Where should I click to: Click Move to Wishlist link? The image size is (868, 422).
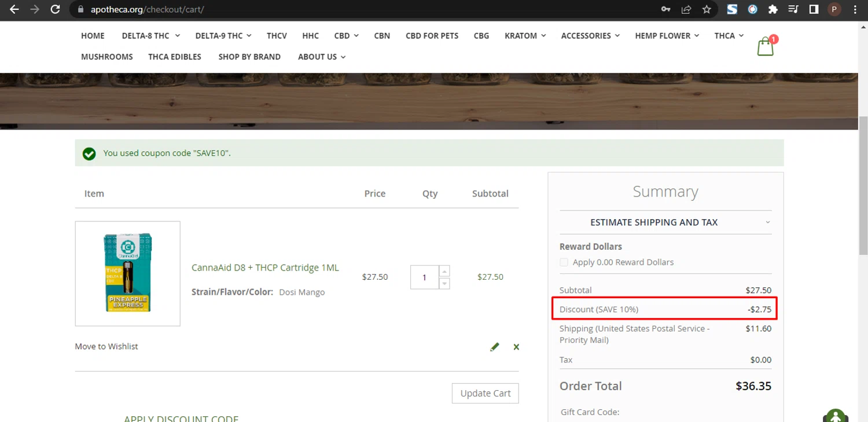(106, 346)
